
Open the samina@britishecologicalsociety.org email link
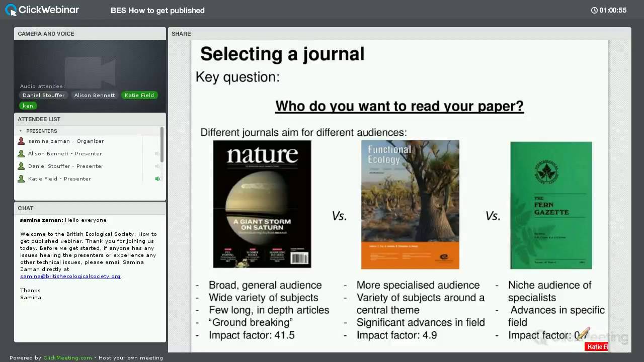coord(70,276)
